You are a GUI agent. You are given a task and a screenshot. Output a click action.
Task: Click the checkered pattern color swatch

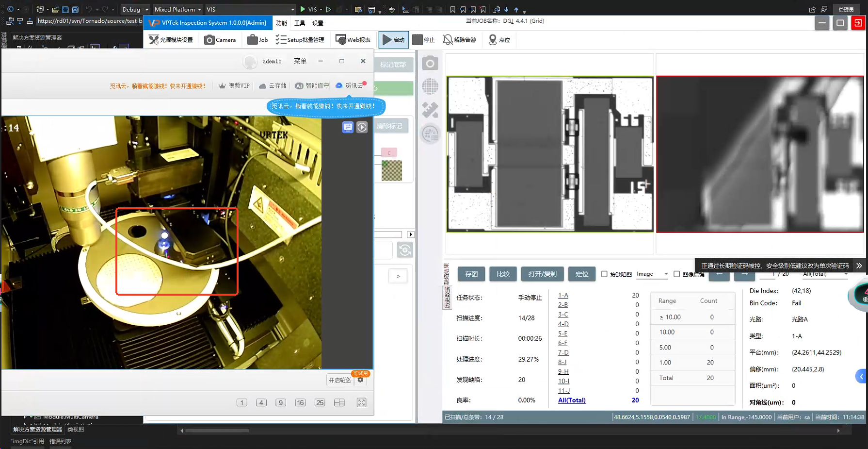pyautogui.click(x=392, y=171)
